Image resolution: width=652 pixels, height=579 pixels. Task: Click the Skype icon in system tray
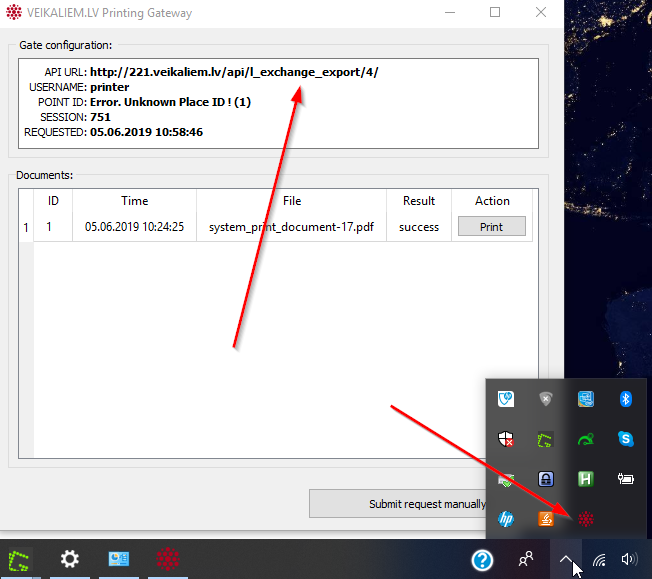pyautogui.click(x=626, y=439)
